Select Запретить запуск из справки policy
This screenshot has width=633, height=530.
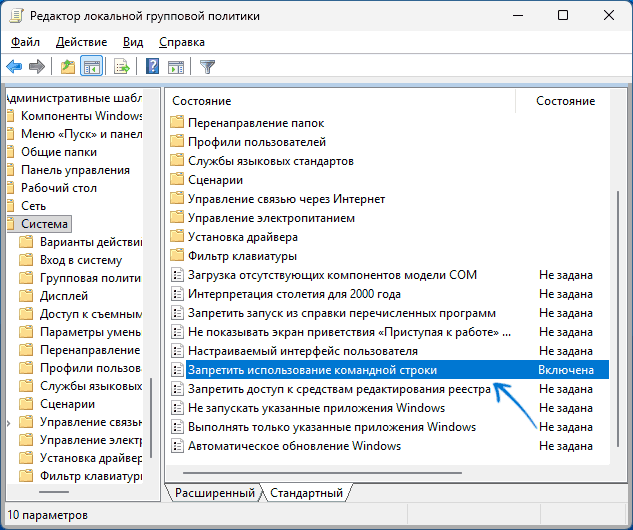click(342, 313)
